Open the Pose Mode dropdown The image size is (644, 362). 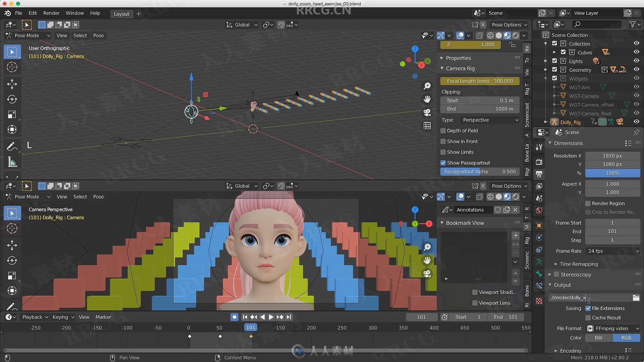pyautogui.click(x=28, y=35)
